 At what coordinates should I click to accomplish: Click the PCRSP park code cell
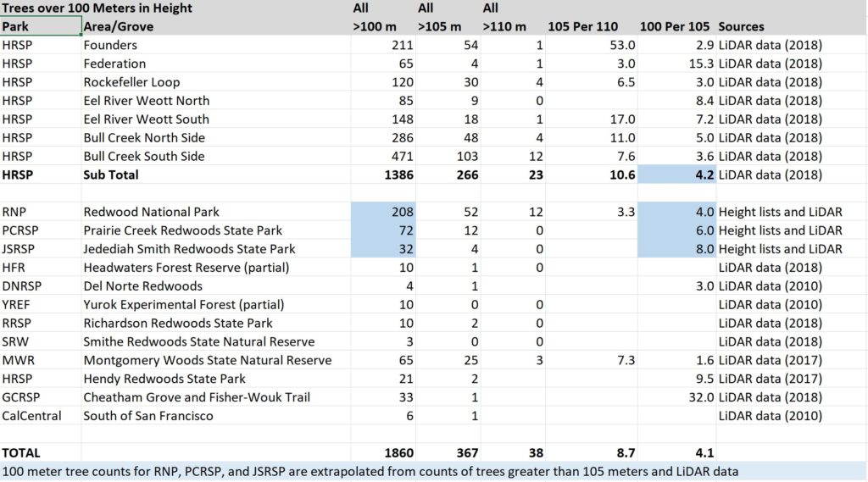click(21, 230)
